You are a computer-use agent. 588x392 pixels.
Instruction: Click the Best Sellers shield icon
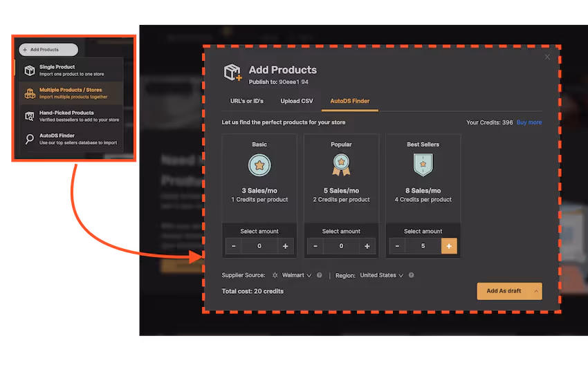coord(423,165)
